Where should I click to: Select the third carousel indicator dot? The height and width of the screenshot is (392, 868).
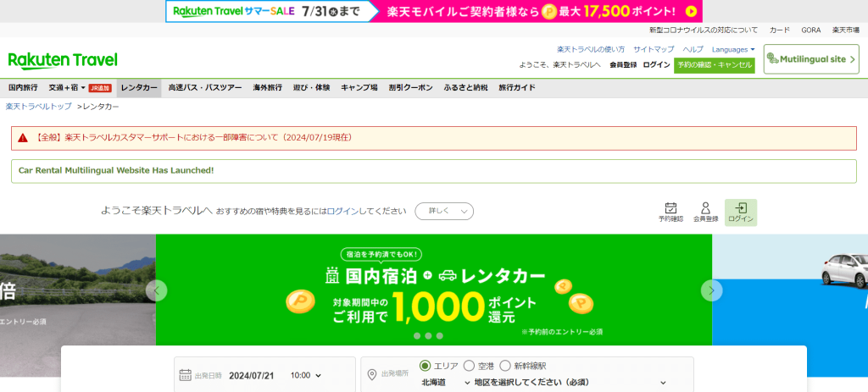click(440, 335)
